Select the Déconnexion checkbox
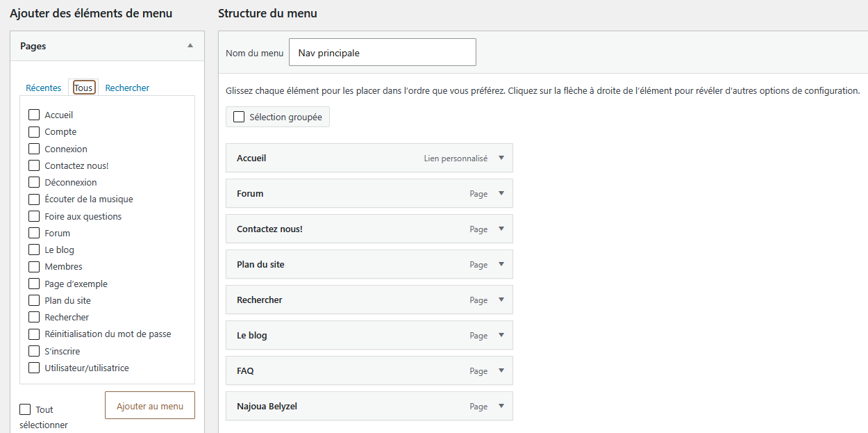Image resolution: width=868 pixels, height=433 pixels. pos(34,182)
